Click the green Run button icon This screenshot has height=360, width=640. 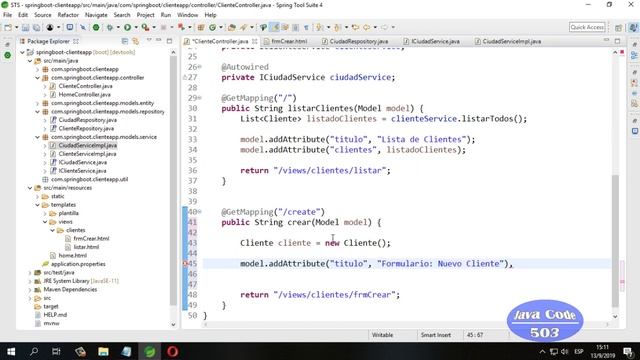tap(127, 27)
